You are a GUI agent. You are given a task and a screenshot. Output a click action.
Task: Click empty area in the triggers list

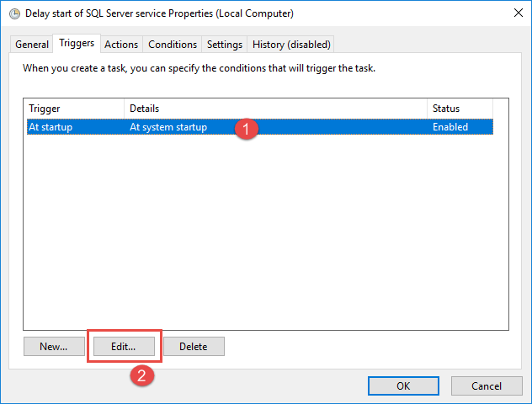point(253,236)
